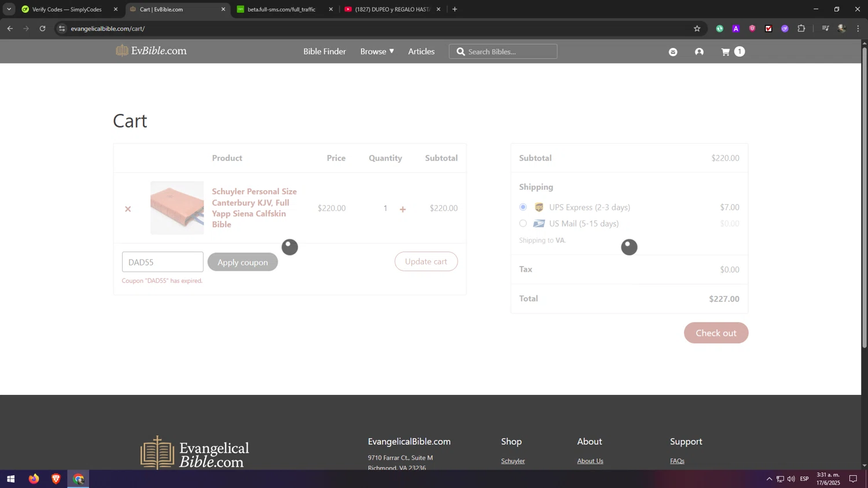Screen dimensions: 868x488
Task: Focus the Search Bibles field
Action: click(x=503, y=51)
